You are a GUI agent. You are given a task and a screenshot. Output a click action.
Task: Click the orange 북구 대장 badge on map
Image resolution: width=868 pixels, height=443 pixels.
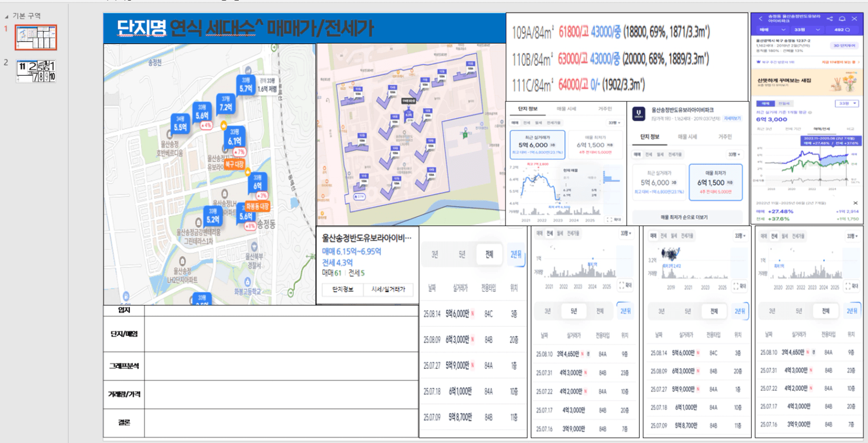point(235,165)
